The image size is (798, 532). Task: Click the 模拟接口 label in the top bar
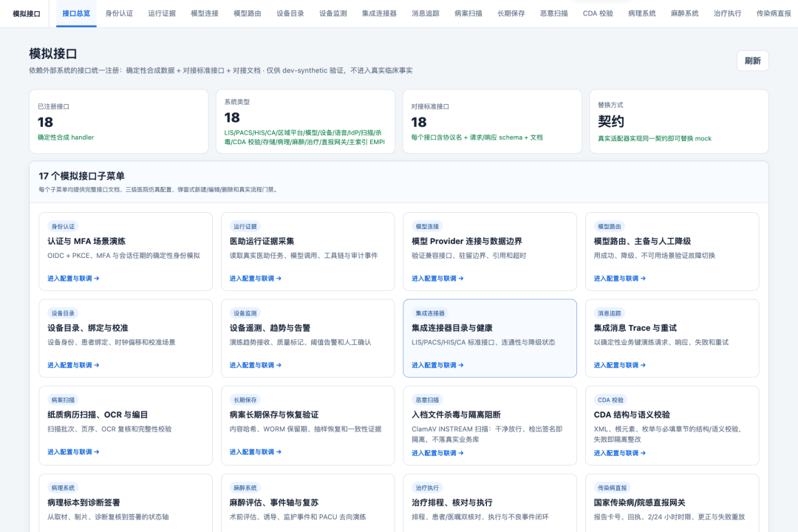27,14
